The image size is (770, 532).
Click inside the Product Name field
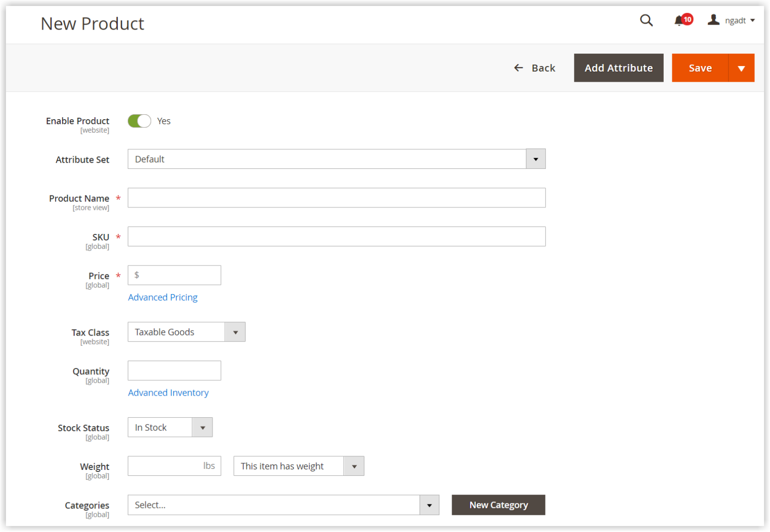pos(336,197)
